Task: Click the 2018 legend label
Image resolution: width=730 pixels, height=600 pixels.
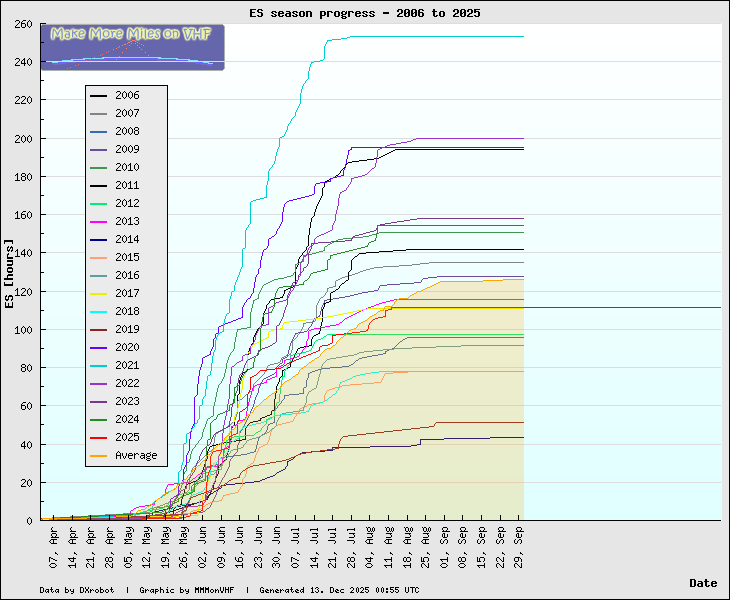Action: (x=127, y=311)
